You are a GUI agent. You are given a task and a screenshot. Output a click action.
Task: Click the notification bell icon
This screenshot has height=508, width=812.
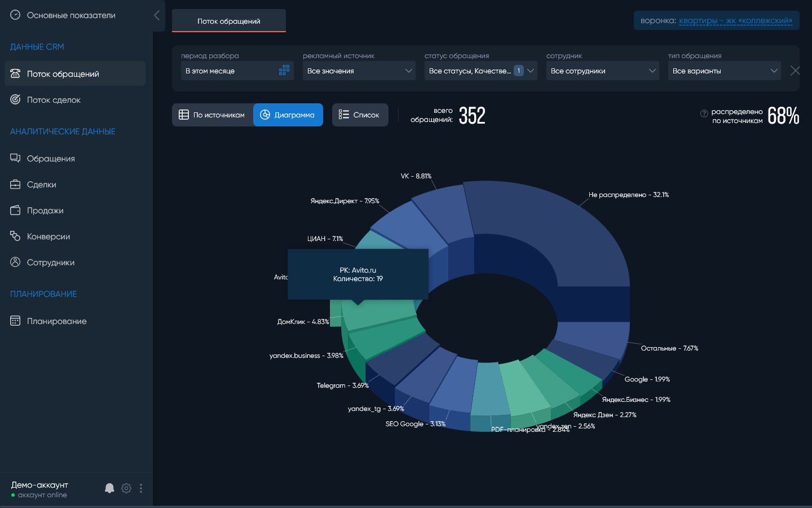click(x=109, y=488)
